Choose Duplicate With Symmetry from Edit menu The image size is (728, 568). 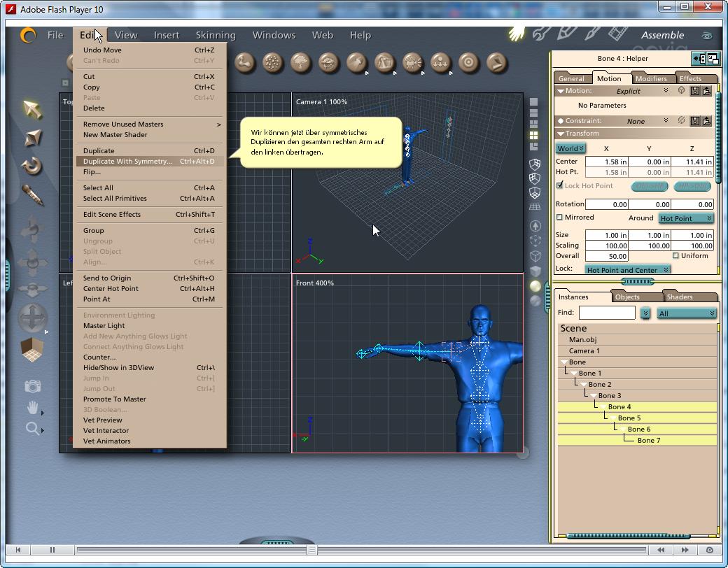pos(127,162)
